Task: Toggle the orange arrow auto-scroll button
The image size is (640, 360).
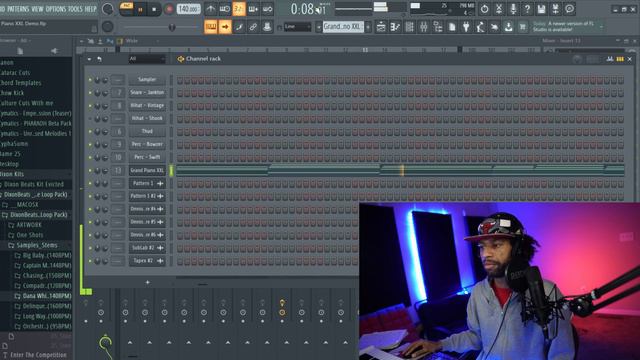Action: (225, 27)
